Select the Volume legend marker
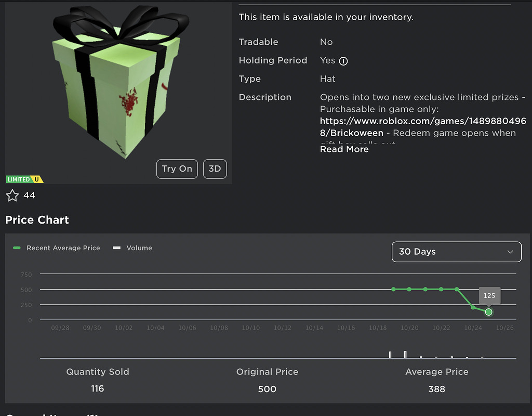The image size is (532, 416). [116, 248]
